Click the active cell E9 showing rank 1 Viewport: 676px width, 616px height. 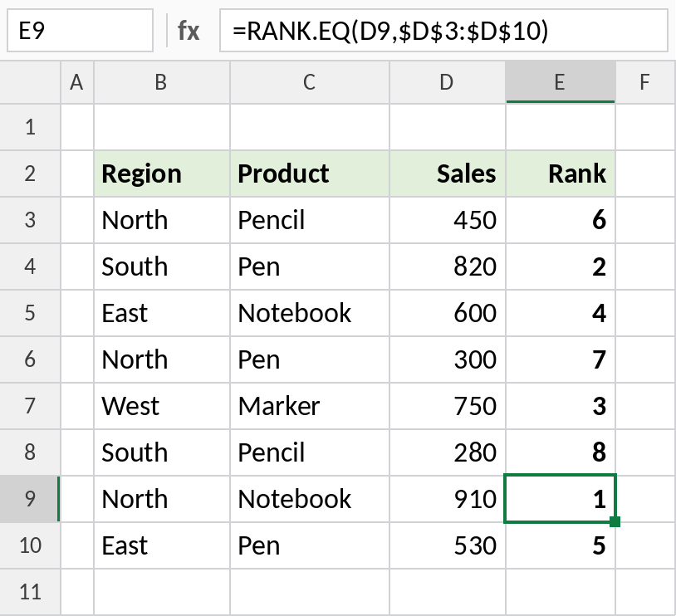pos(561,499)
